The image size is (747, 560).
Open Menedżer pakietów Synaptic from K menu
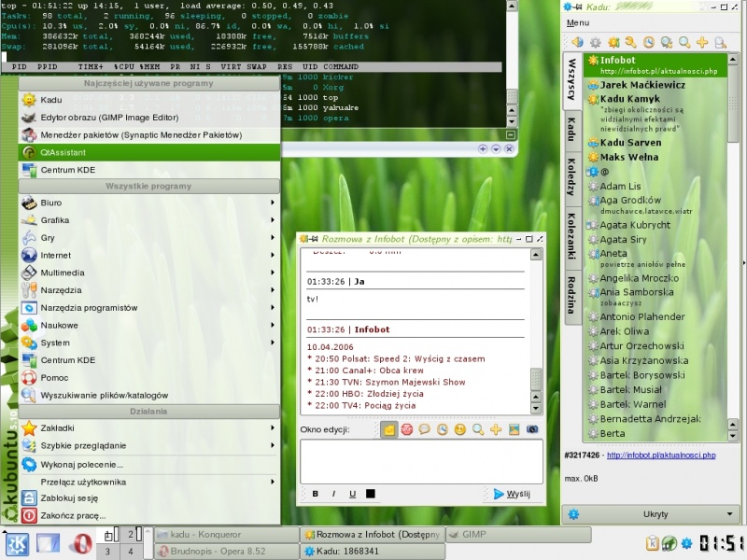click(148, 135)
